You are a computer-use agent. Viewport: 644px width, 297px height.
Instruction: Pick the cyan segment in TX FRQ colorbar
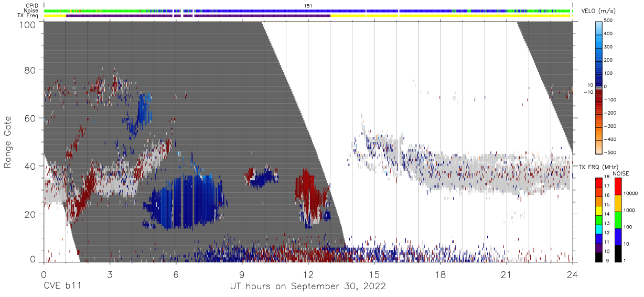pyautogui.click(x=598, y=229)
